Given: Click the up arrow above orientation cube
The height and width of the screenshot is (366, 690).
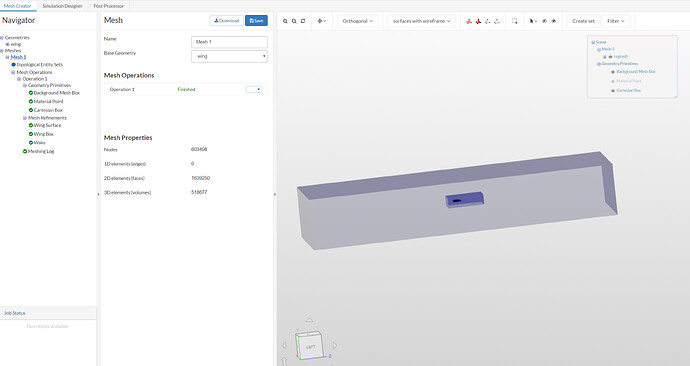Looking at the screenshot, I should pyautogui.click(x=309, y=320).
